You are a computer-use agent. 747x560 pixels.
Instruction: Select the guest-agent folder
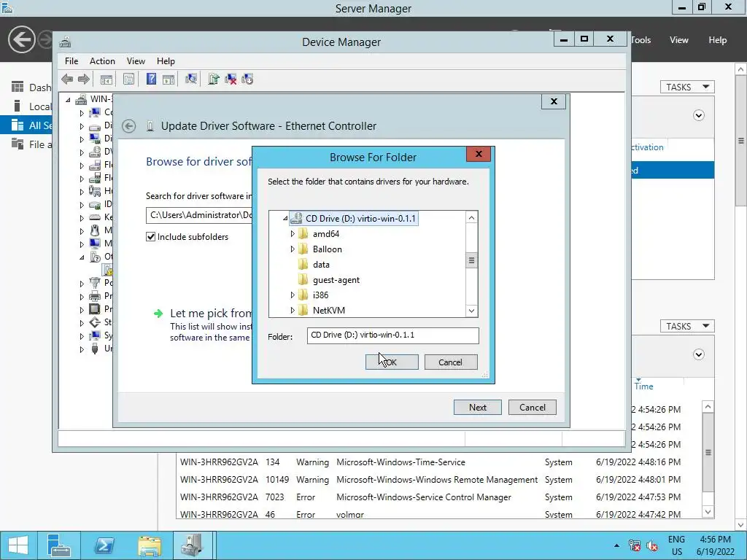tap(336, 280)
